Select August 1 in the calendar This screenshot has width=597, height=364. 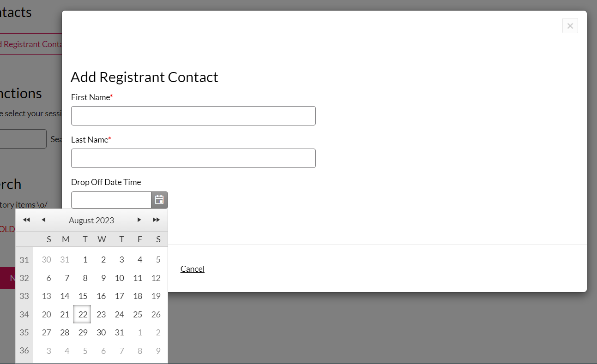tap(85, 260)
